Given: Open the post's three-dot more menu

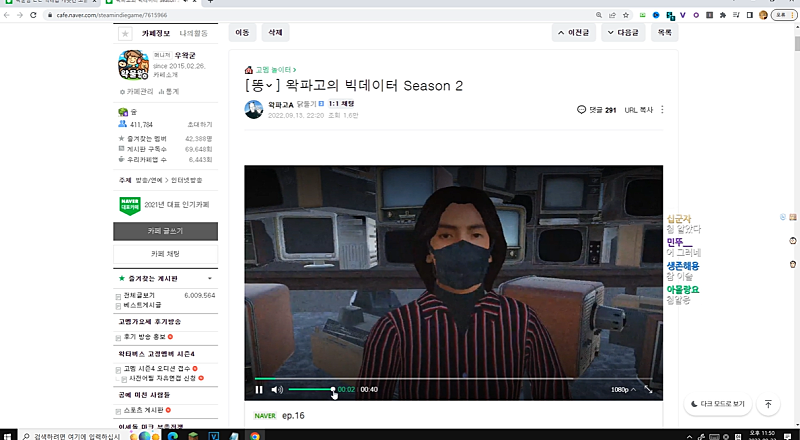Looking at the screenshot, I should coord(662,109).
